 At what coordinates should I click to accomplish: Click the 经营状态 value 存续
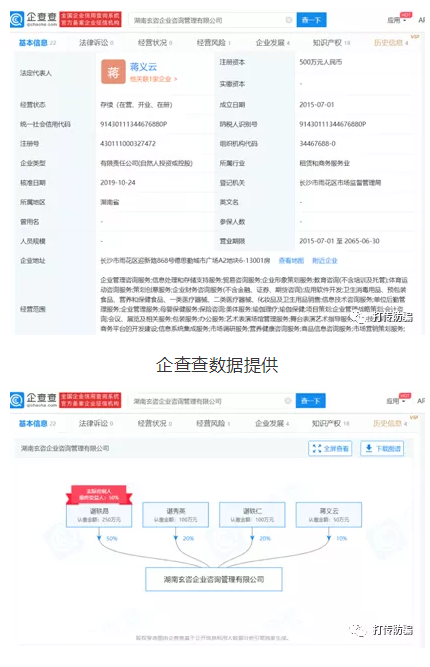pos(136,105)
